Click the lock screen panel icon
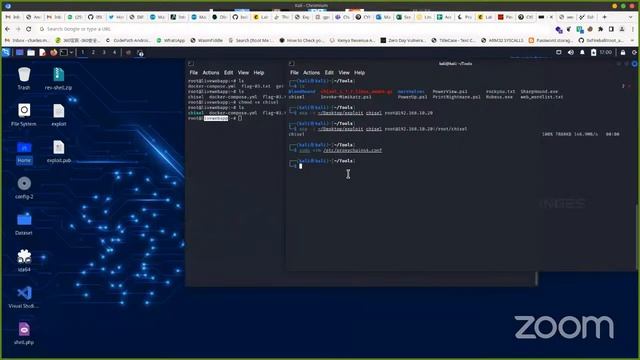This screenshot has width=640, height=360. pyautogui.click(x=623, y=52)
